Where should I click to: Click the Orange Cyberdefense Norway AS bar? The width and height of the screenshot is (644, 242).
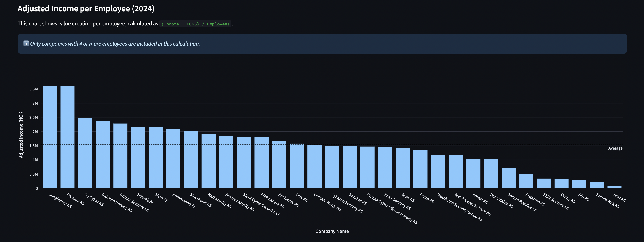[x=367, y=167]
